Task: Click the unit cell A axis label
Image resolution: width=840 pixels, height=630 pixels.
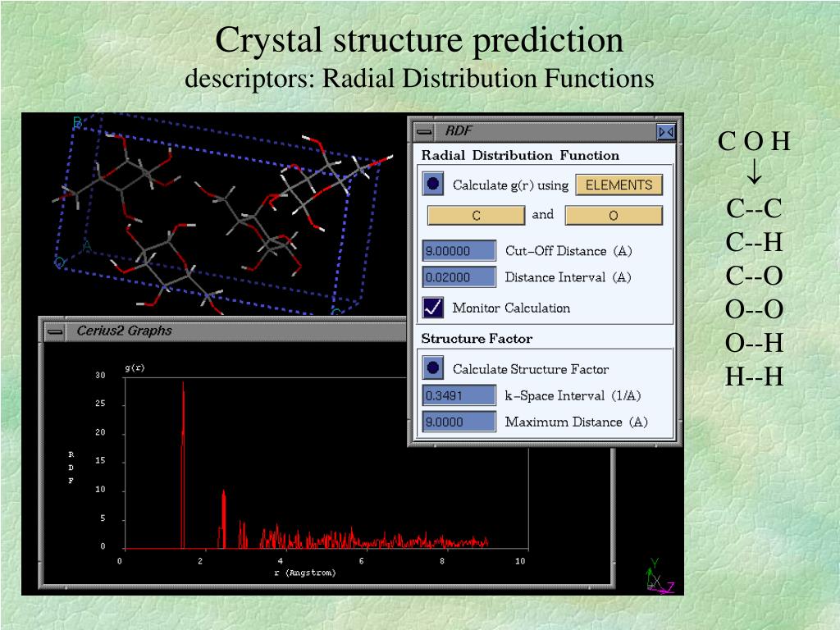Action: [87, 246]
